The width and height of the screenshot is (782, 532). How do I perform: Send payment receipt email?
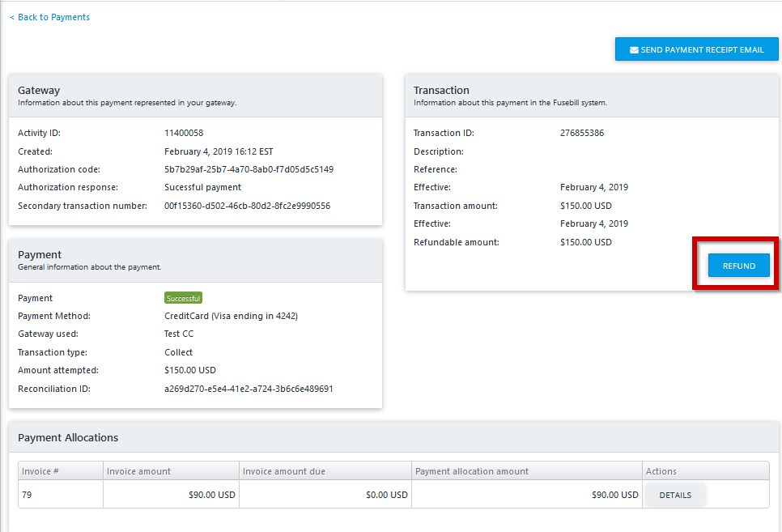tap(696, 49)
